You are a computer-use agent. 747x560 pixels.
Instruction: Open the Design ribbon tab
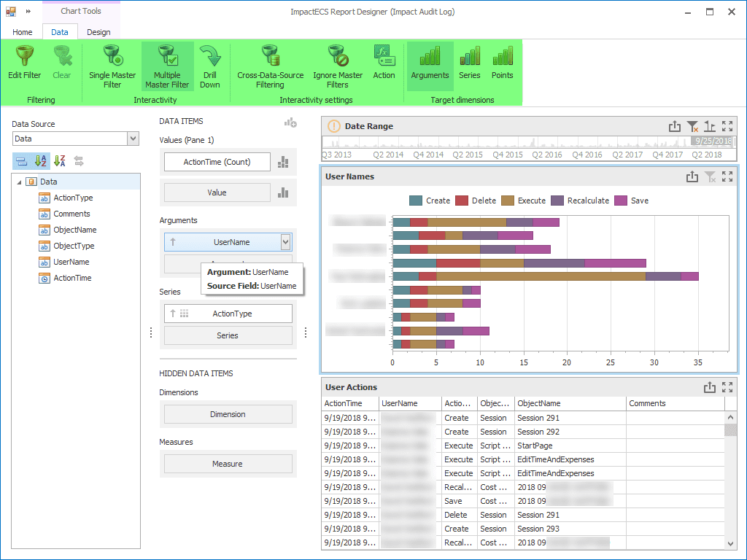click(x=98, y=32)
